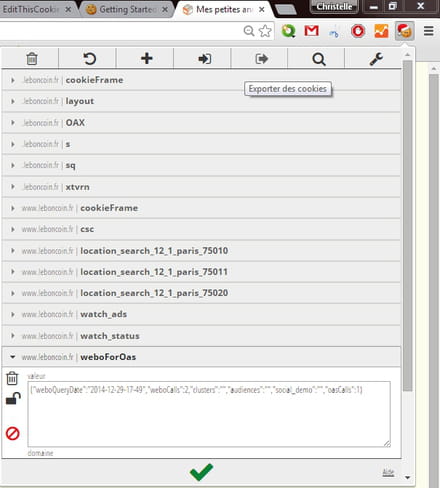Image resolution: width=440 pixels, height=488 pixels.
Task: Click the red Opera-style extension icon
Action: click(358, 31)
